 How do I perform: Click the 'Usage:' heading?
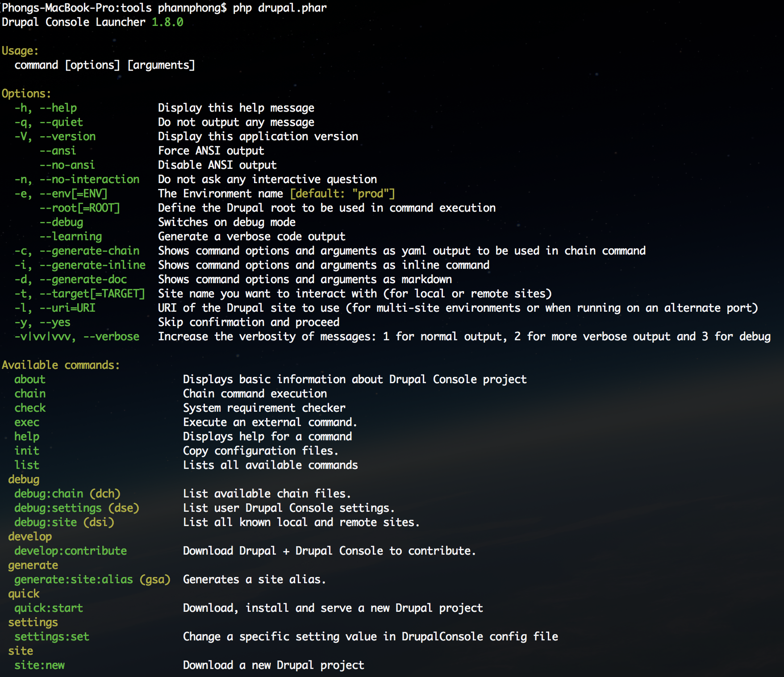pyautogui.click(x=20, y=51)
